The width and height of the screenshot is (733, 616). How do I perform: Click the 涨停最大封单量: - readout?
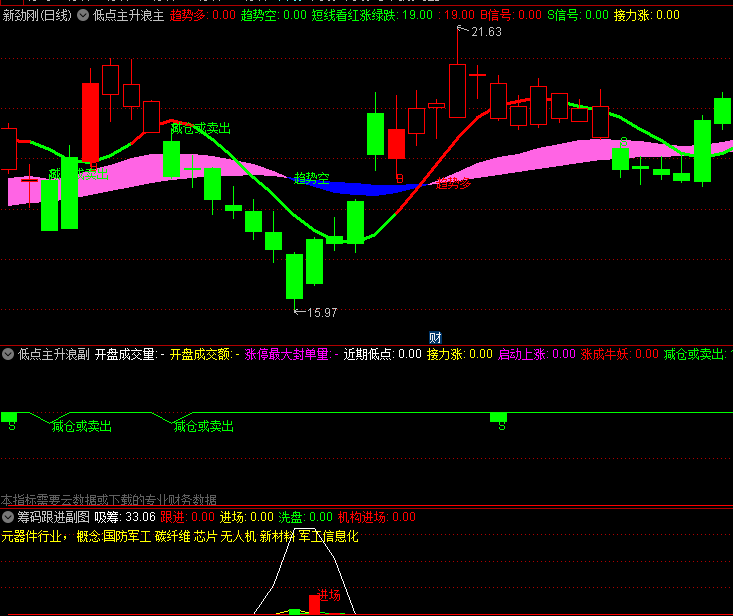point(292,354)
